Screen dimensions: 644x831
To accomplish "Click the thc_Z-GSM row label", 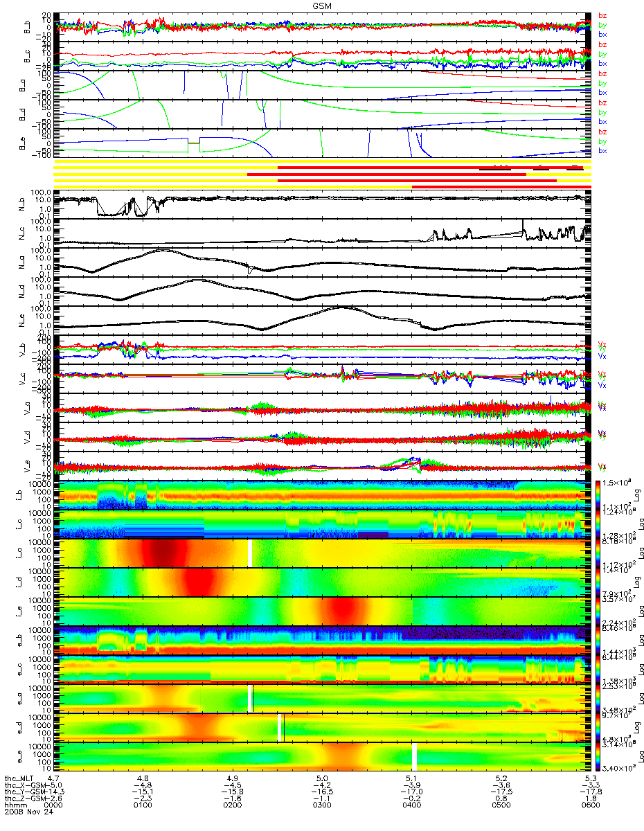I will (x=24, y=800).
